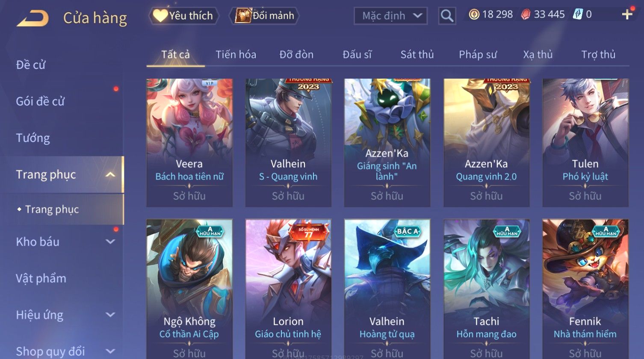644x359 pixels.
Task: Open Tướng in the sidebar
Action: click(x=33, y=138)
